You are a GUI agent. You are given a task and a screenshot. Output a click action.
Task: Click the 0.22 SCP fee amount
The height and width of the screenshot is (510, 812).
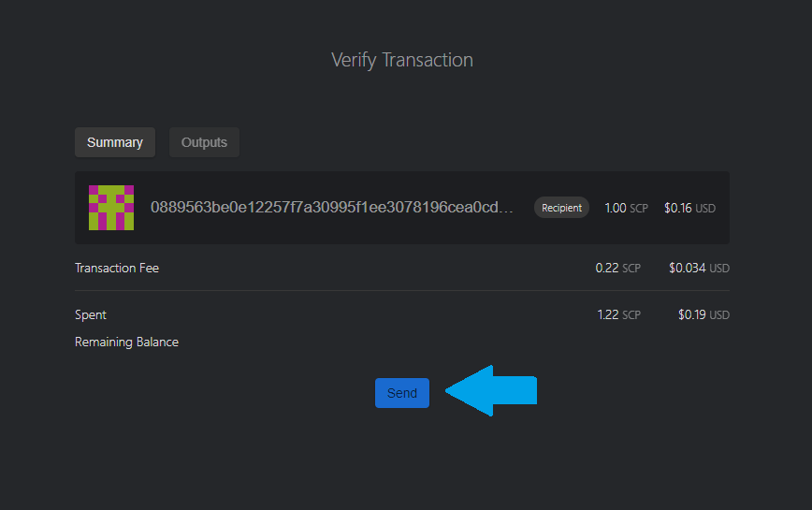click(617, 268)
